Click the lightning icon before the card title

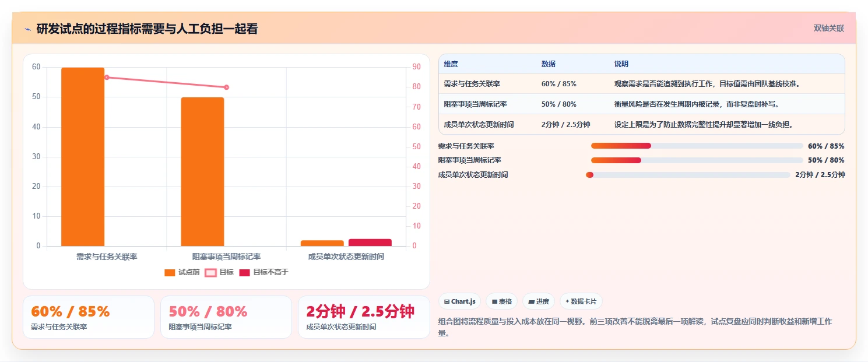pyautogui.click(x=27, y=29)
